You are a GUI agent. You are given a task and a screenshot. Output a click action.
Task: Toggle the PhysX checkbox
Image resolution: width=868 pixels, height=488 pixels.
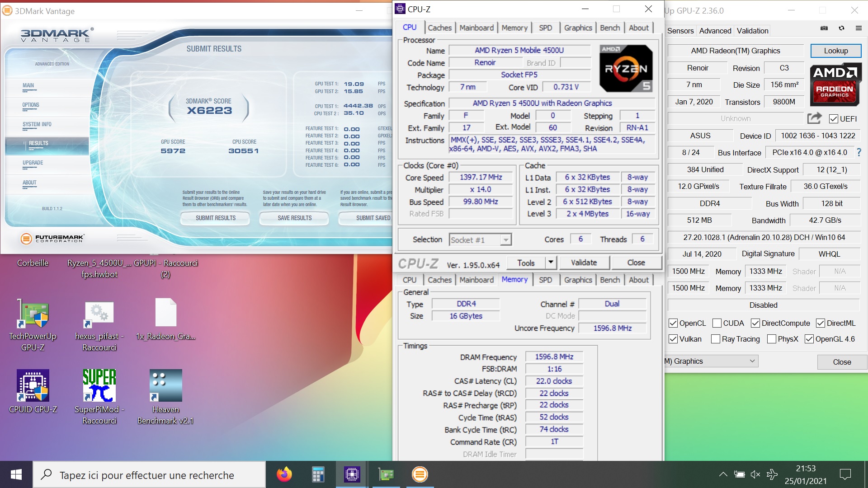(x=772, y=339)
